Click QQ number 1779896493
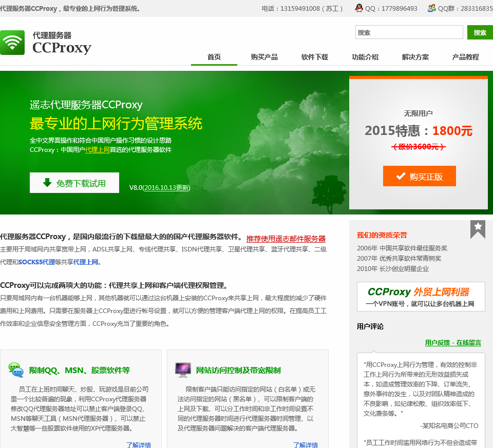The height and width of the screenshot is (448, 493). pos(400,9)
